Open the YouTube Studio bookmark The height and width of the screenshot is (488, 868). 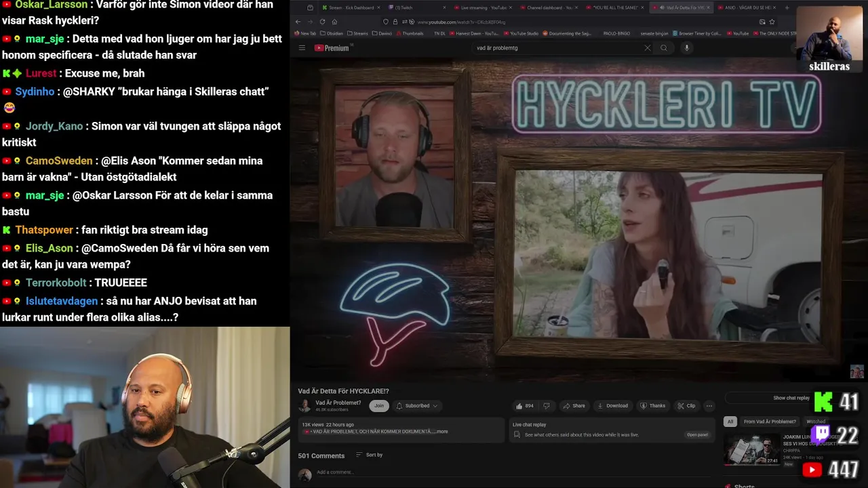[x=521, y=33]
